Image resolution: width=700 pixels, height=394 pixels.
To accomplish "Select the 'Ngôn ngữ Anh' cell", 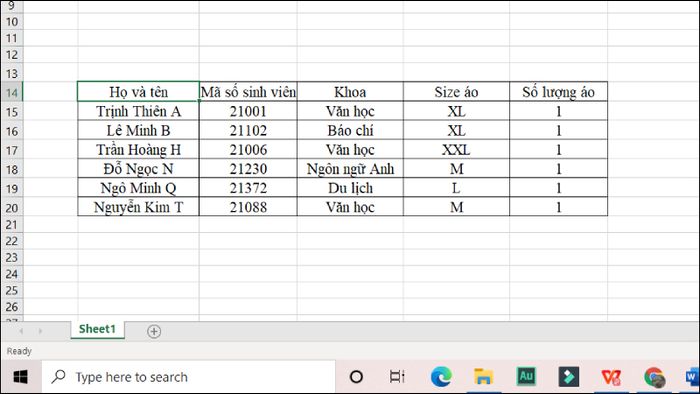I will [x=350, y=169].
